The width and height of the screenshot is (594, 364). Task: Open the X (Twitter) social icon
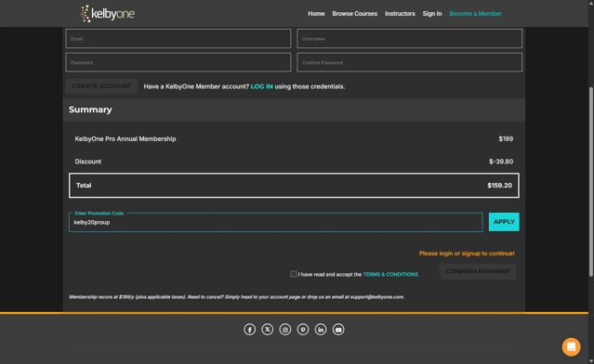[268, 330]
